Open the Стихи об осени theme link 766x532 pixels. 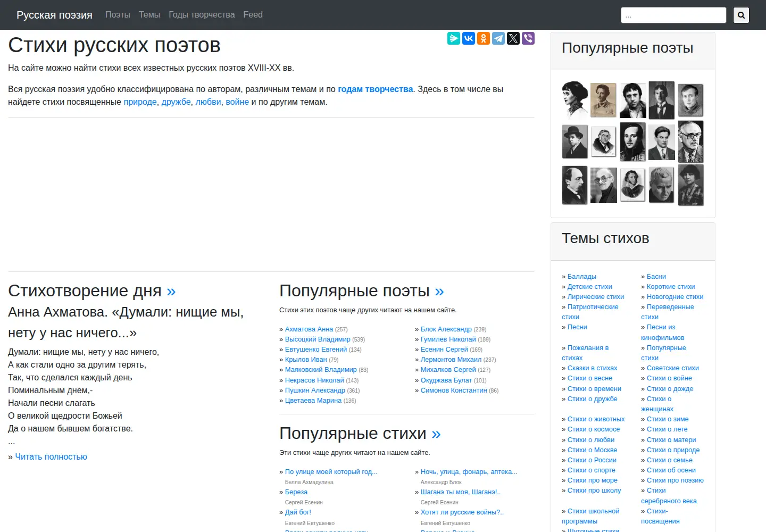(671, 470)
